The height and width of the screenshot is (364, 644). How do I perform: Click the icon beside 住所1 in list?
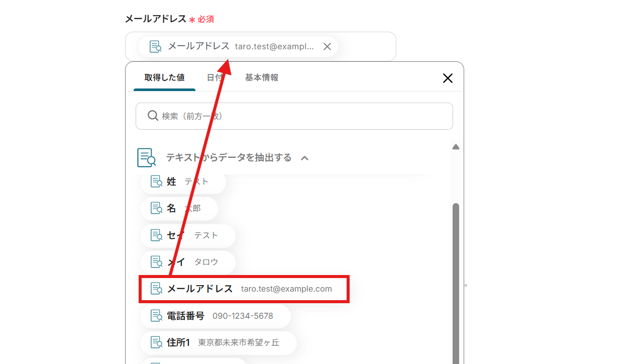(x=156, y=343)
